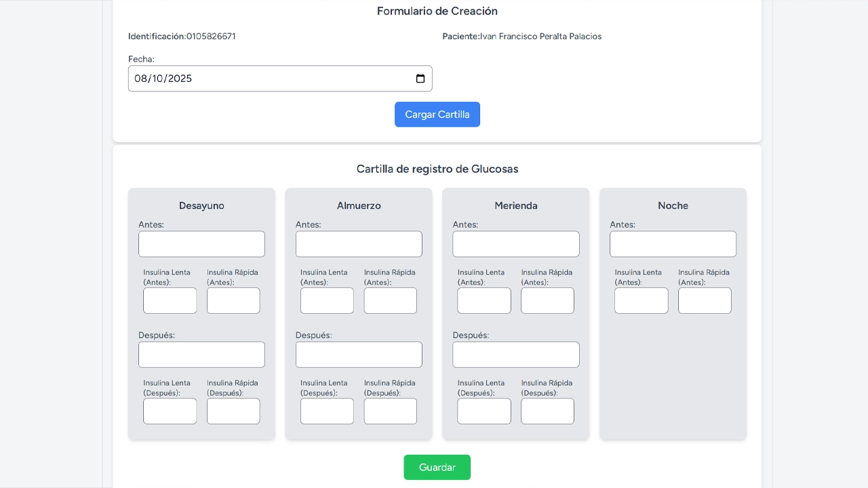This screenshot has width=868, height=488.
Task: Click Insulina Lenta (Después) field for Desayuno
Action: (170, 411)
